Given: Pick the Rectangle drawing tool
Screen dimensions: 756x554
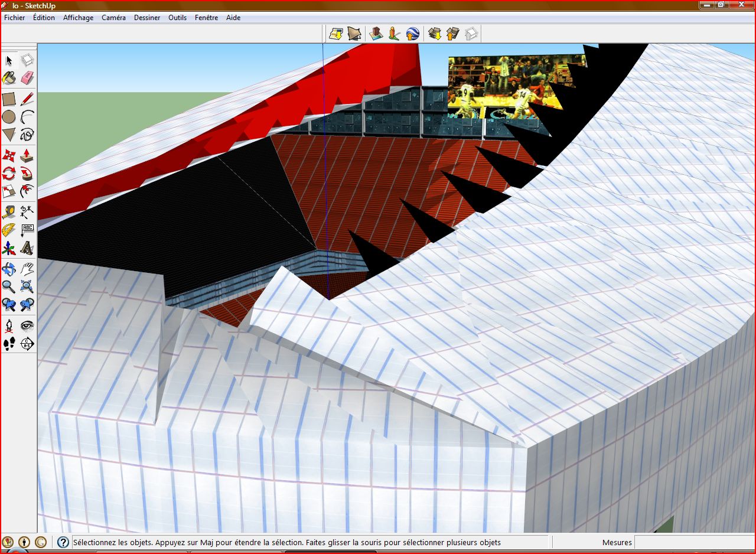Looking at the screenshot, I should [9, 99].
